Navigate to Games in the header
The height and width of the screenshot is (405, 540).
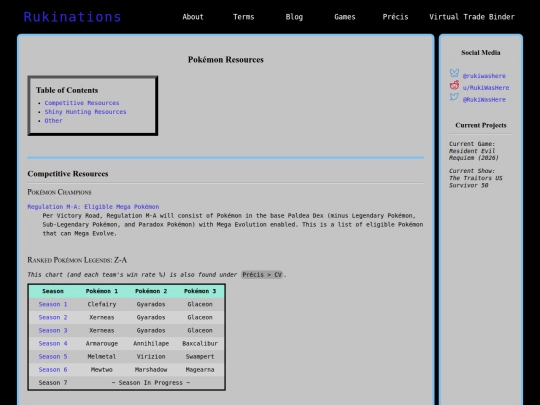tap(345, 17)
